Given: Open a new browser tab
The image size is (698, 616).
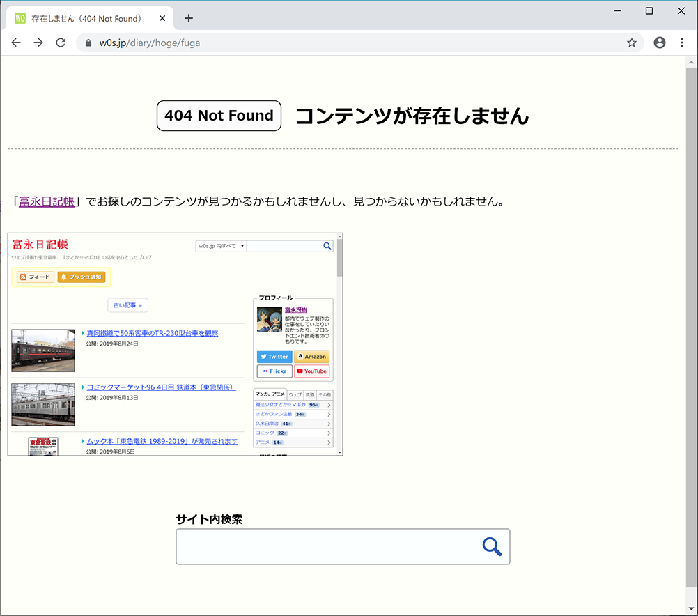Looking at the screenshot, I should pos(188,18).
